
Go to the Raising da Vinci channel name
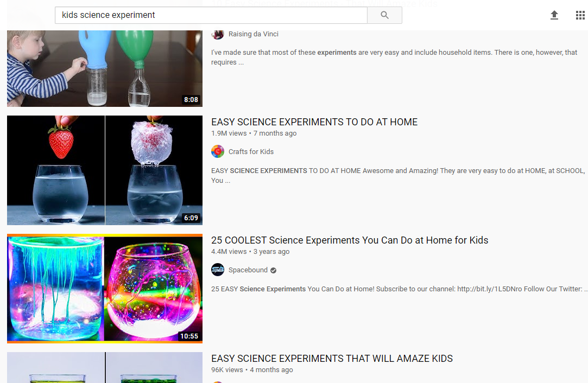pyautogui.click(x=254, y=34)
